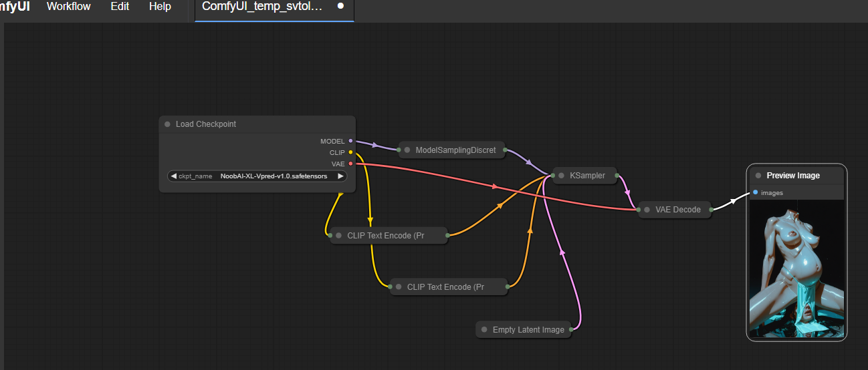This screenshot has width=868, height=370.
Task: Click input slot of CLIP Text Encode nearest Load Checkpoint
Action: (x=330, y=236)
